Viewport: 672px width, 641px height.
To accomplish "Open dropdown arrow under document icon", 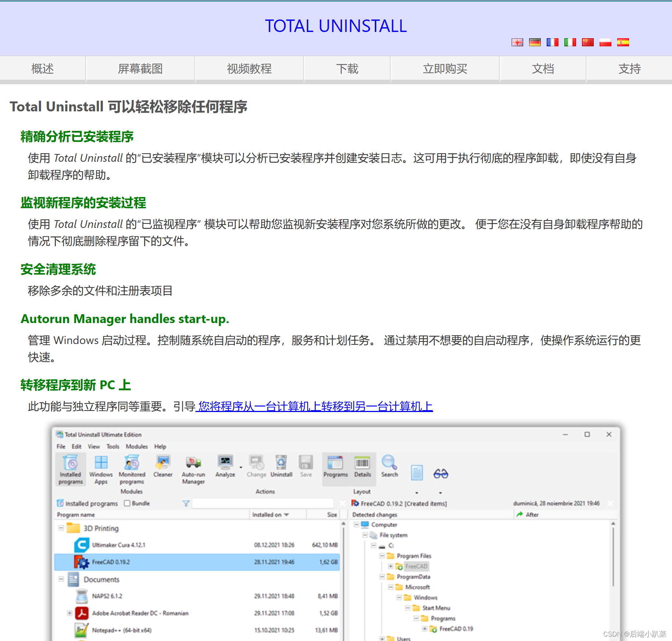I will pos(417,493).
